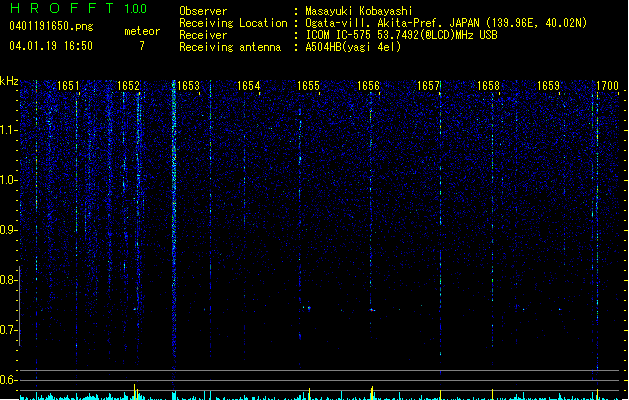Click the 1658 time axis marker
629x400 pixels.
click(x=488, y=86)
